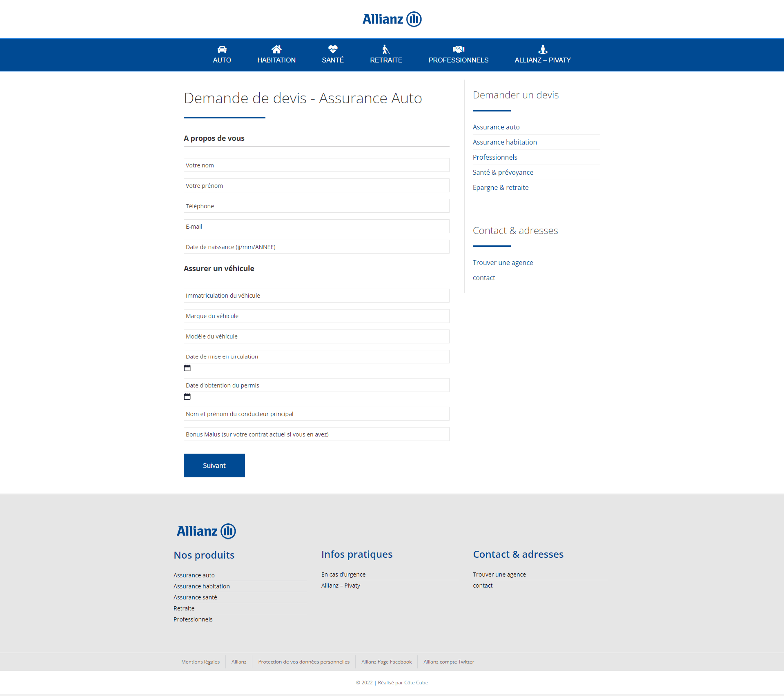The height and width of the screenshot is (697, 784).
Task: Focus the Marque du véhicule field
Action: 316,316
